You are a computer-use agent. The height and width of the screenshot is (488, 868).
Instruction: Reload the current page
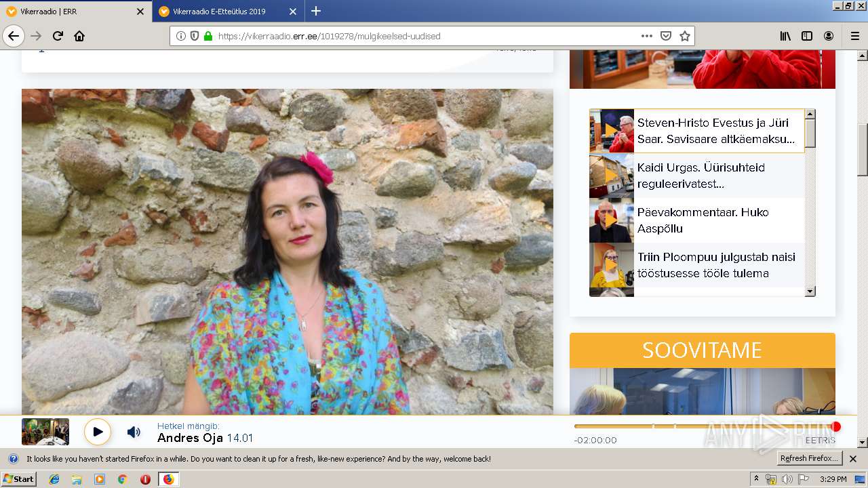(x=58, y=36)
